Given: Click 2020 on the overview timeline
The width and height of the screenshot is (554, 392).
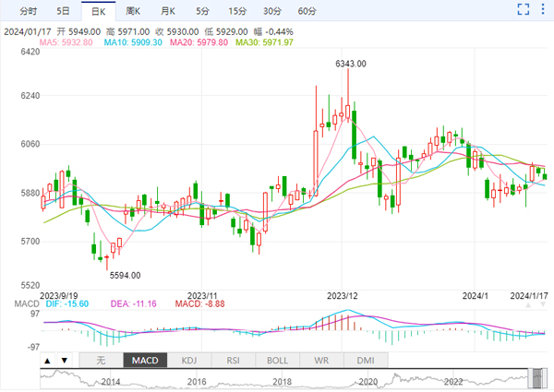Looking at the screenshot, I should [368, 382].
